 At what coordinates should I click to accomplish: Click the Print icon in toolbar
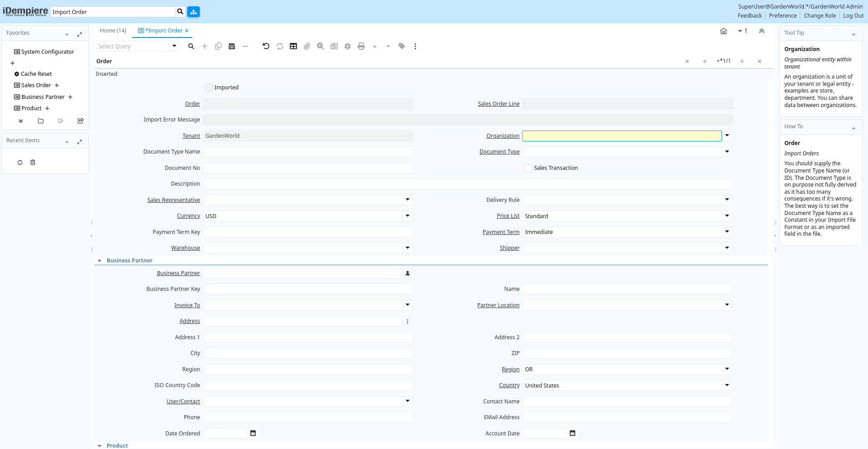pos(361,46)
